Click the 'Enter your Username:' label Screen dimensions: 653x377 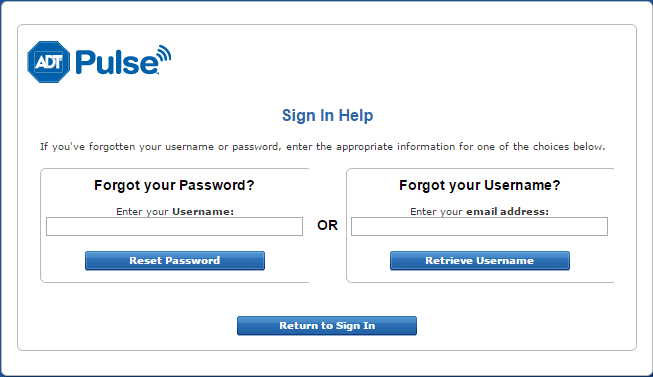point(175,212)
